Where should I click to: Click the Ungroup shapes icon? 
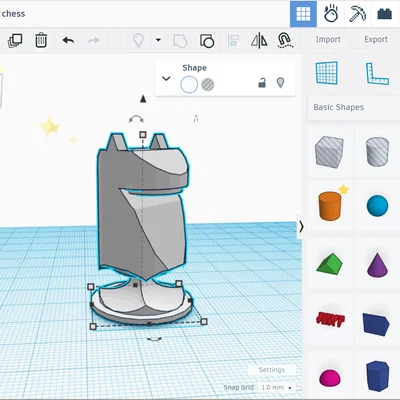[207, 41]
